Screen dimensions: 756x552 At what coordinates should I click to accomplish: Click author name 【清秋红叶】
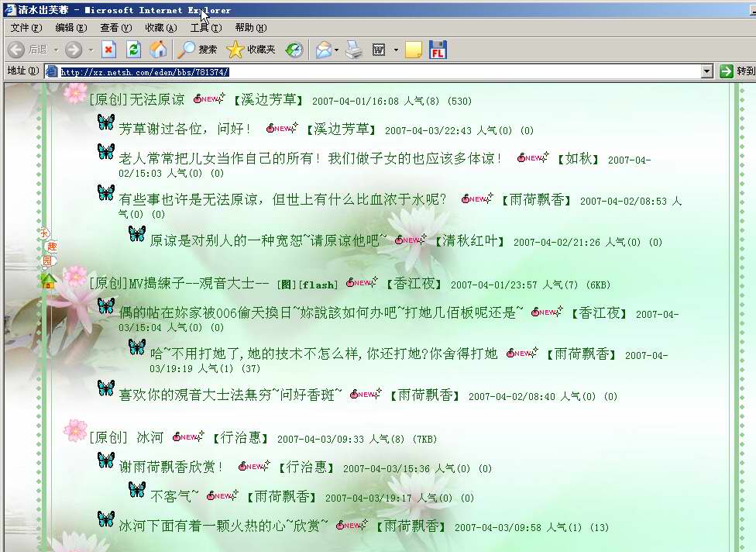469,241
